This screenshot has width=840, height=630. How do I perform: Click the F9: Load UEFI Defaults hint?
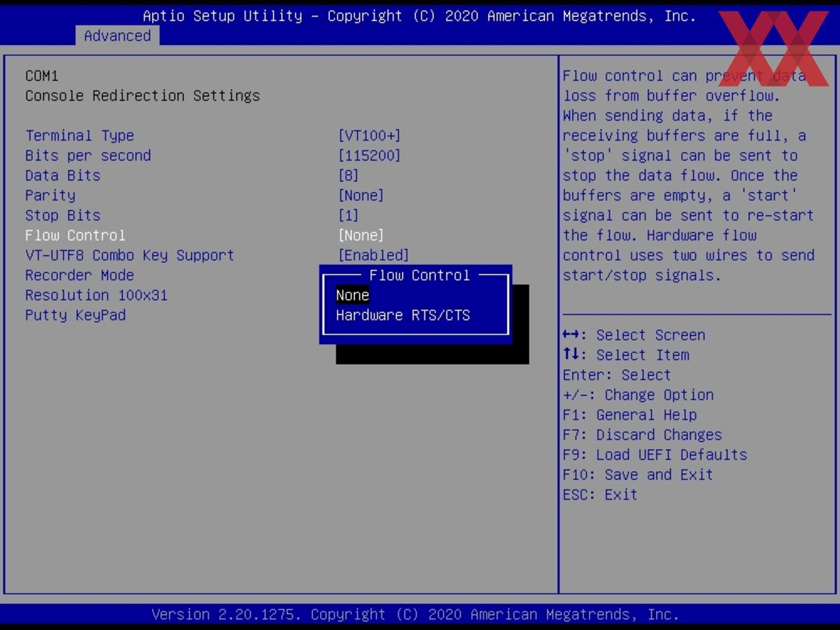[655, 455]
